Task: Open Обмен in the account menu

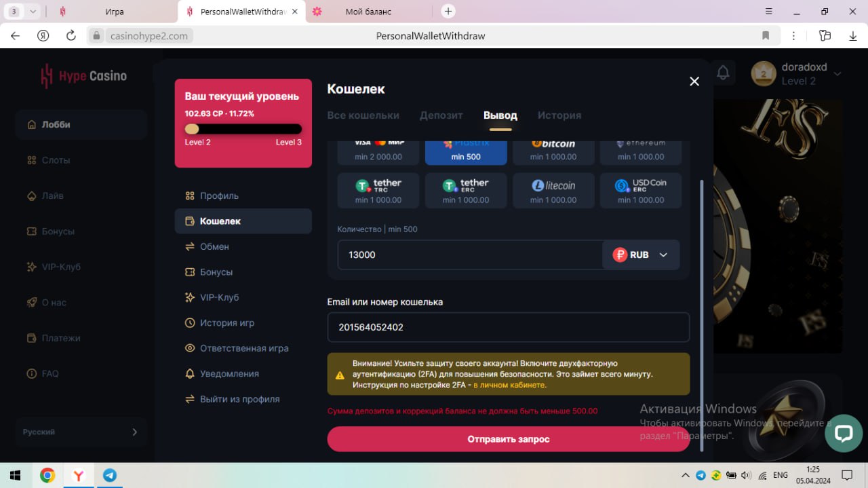Action: 243,246
